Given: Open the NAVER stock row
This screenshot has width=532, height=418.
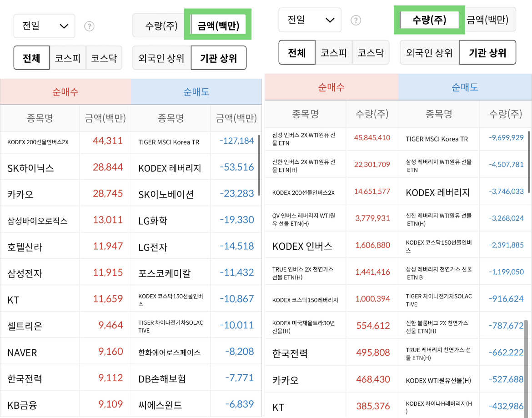Looking at the screenshot, I should pyautogui.click(x=22, y=353).
